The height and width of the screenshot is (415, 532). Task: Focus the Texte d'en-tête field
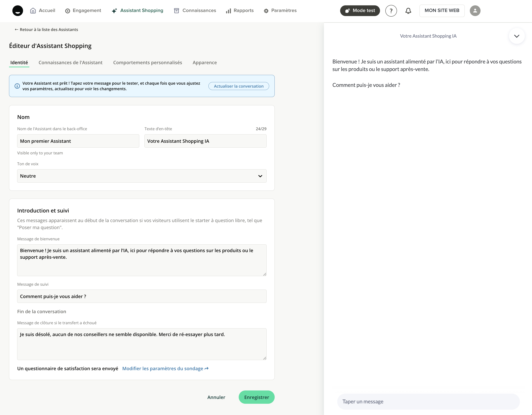click(205, 141)
